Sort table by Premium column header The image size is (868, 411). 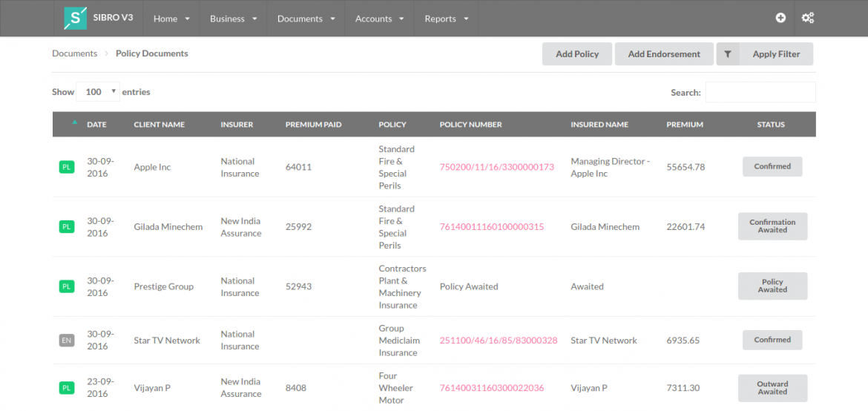coord(685,125)
